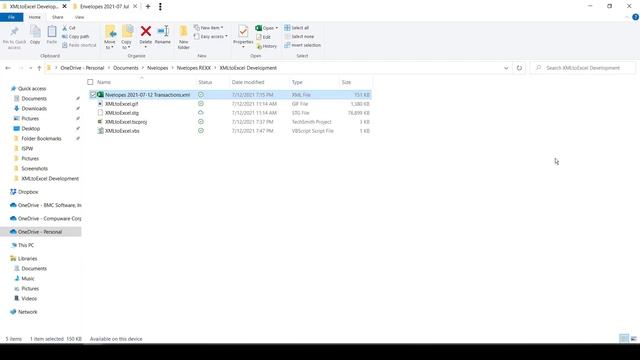640x360 pixels.
Task: Open the File menu tab
Action: point(11,17)
